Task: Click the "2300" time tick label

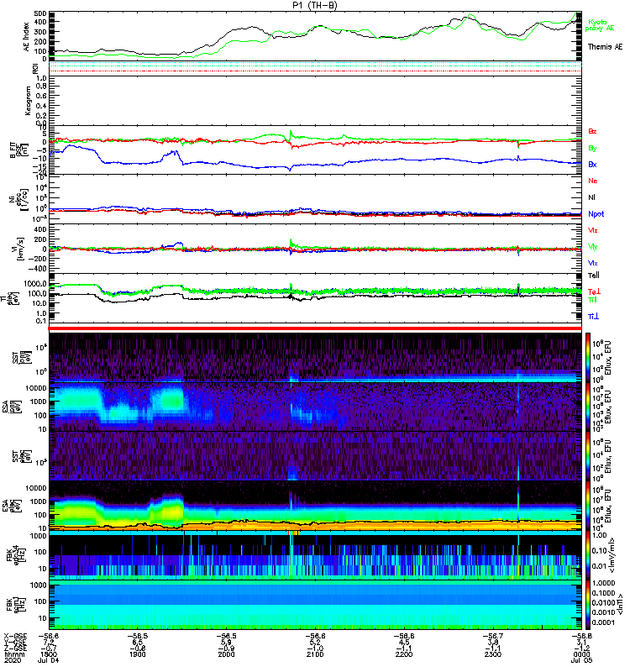Action: tap(493, 654)
